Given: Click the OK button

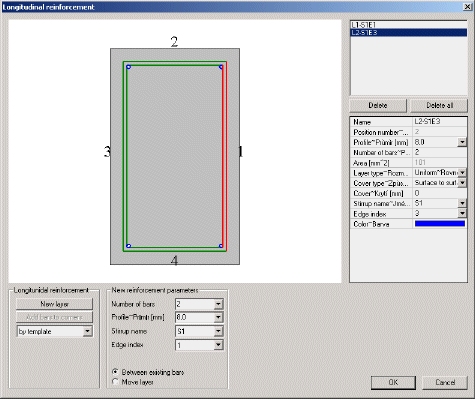Looking at the screenshot, I should (x=393, y=382).
